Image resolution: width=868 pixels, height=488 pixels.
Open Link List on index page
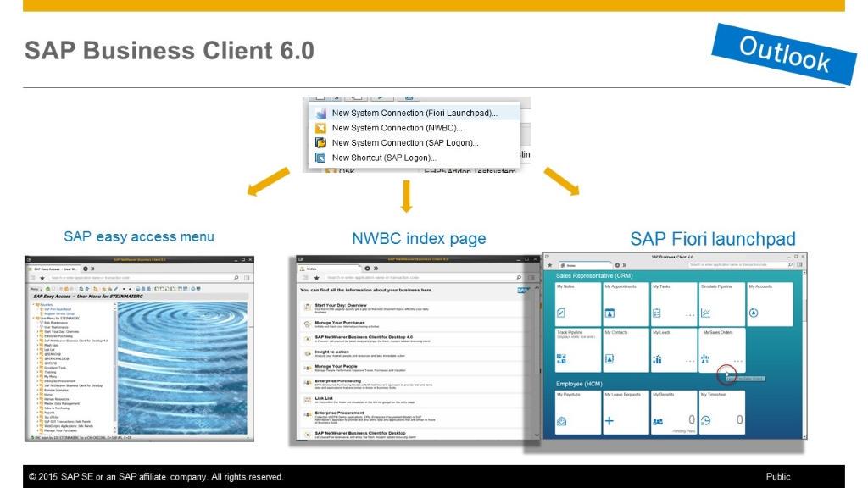[324, 398]
